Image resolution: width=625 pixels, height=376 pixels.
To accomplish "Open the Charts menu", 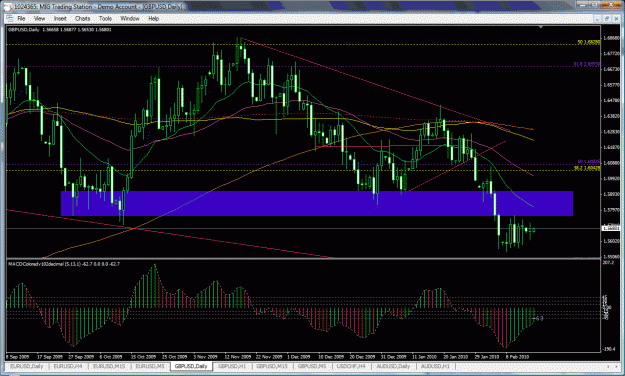I will tap(83, 18).
